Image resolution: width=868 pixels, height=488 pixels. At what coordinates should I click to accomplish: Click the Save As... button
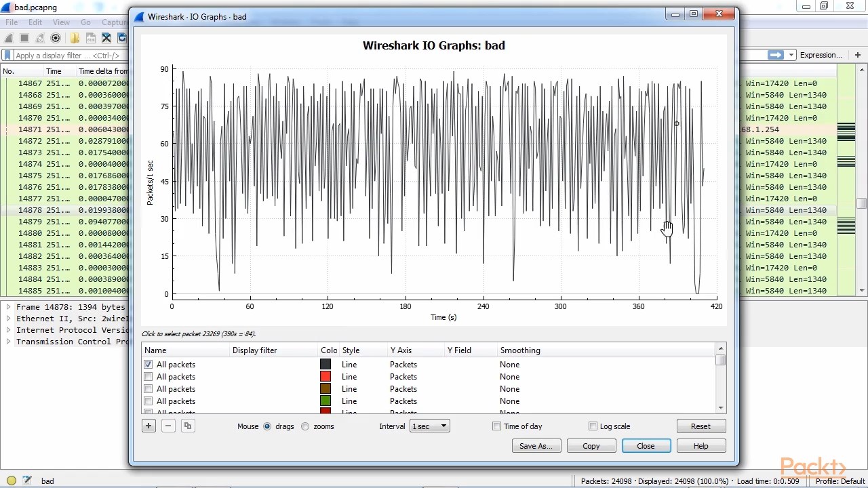(536, 446)
